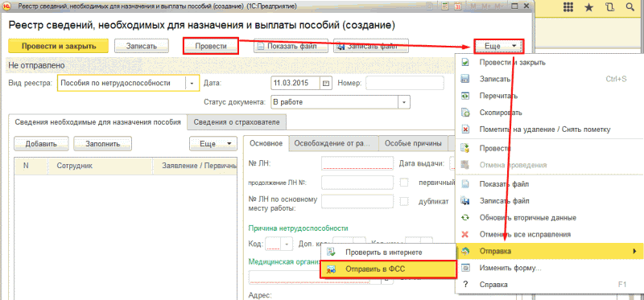The width and height of the screenshot is (644, 300).
Task: Expand the Вид реестра dropdown arrow
Action: coord(192,83)
